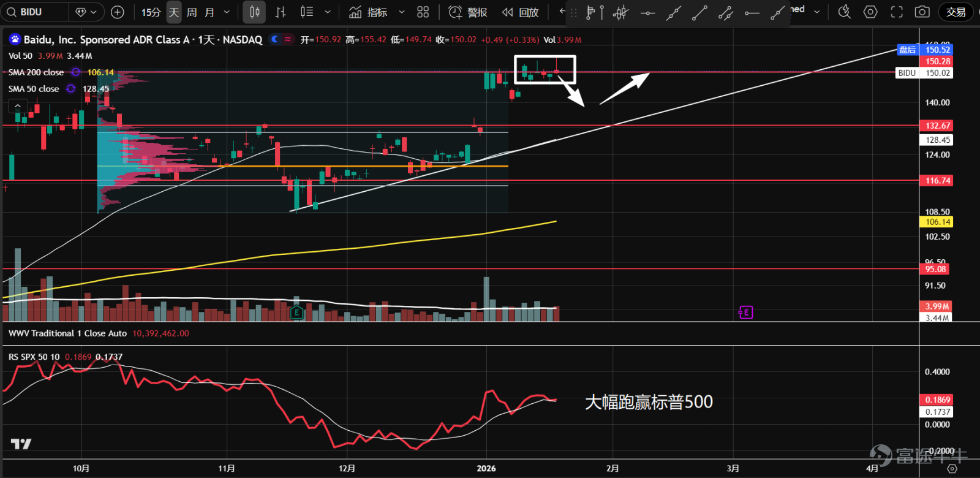
Task: Click the purple upcoming earnings E marker
Action: pos(745,313)
